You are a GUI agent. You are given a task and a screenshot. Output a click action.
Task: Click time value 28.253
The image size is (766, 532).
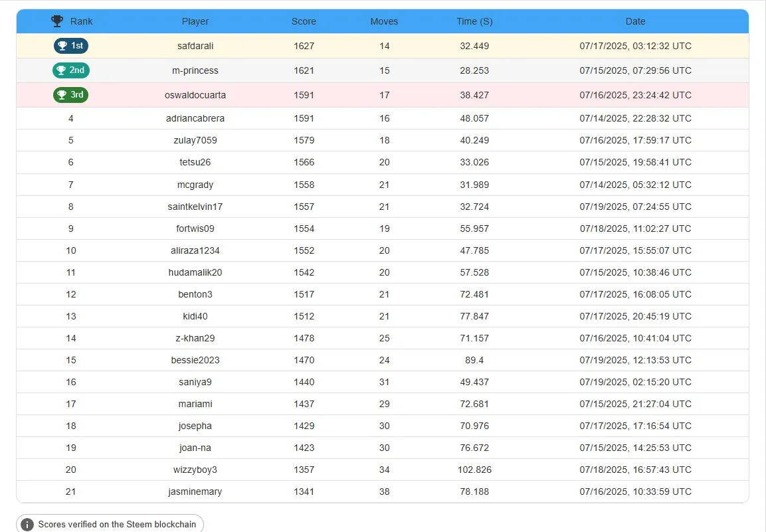pyautogui.click(x=474, y=70)
